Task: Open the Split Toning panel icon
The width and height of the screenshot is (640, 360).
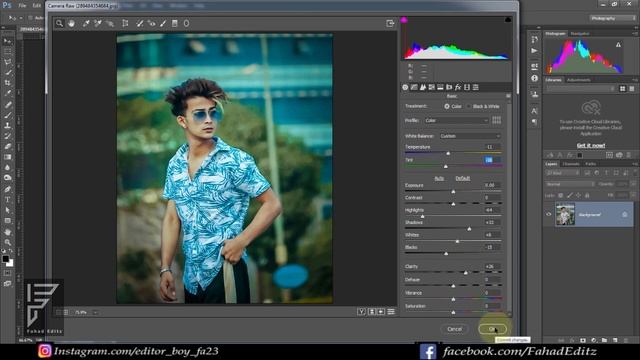Action: coord(440,87)
